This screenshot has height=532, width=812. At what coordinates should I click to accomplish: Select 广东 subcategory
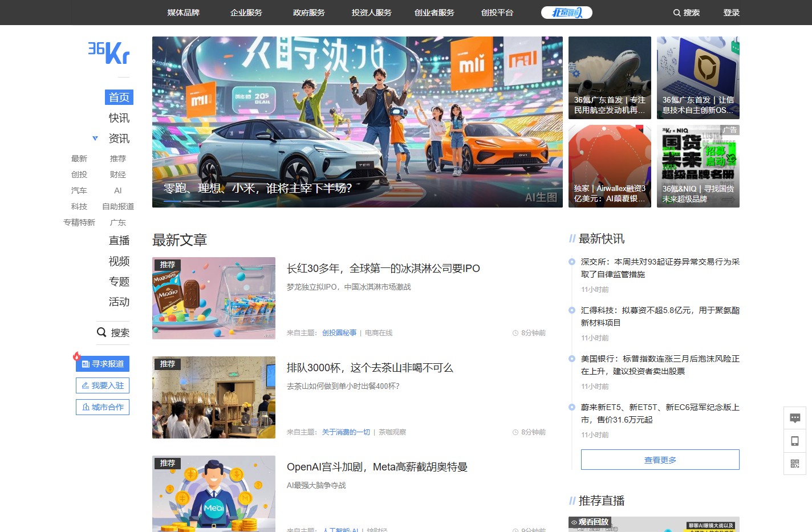[118, 222]
